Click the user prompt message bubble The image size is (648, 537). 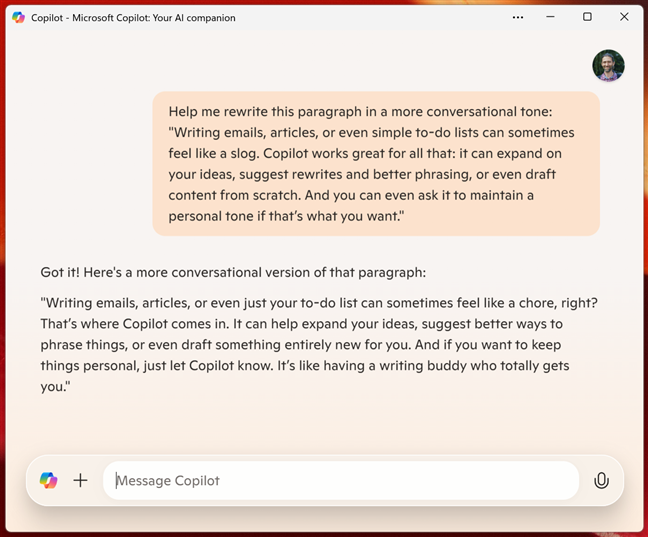(x=376, y=164)
